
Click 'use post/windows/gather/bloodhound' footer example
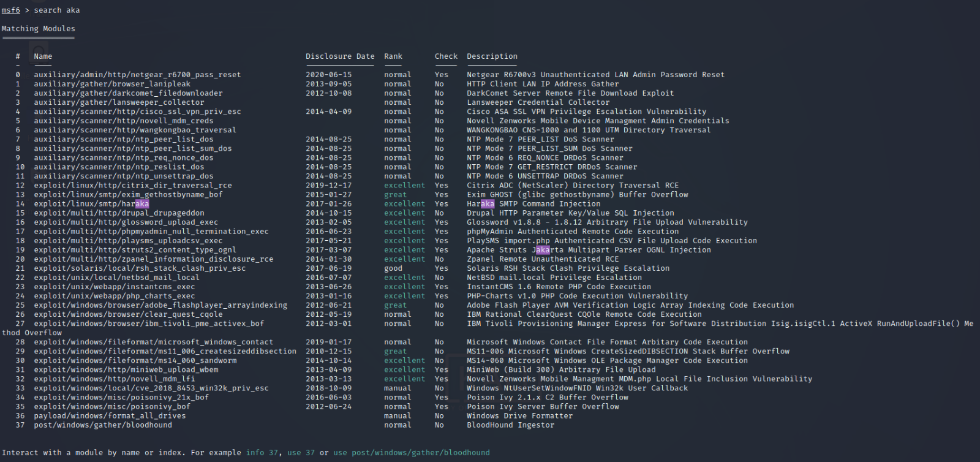412,453
